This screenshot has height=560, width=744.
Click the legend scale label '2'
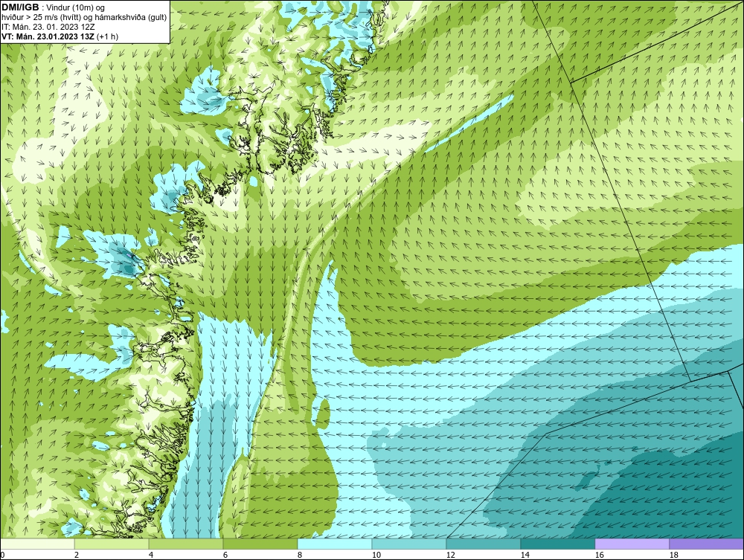(x=77, y=555)
